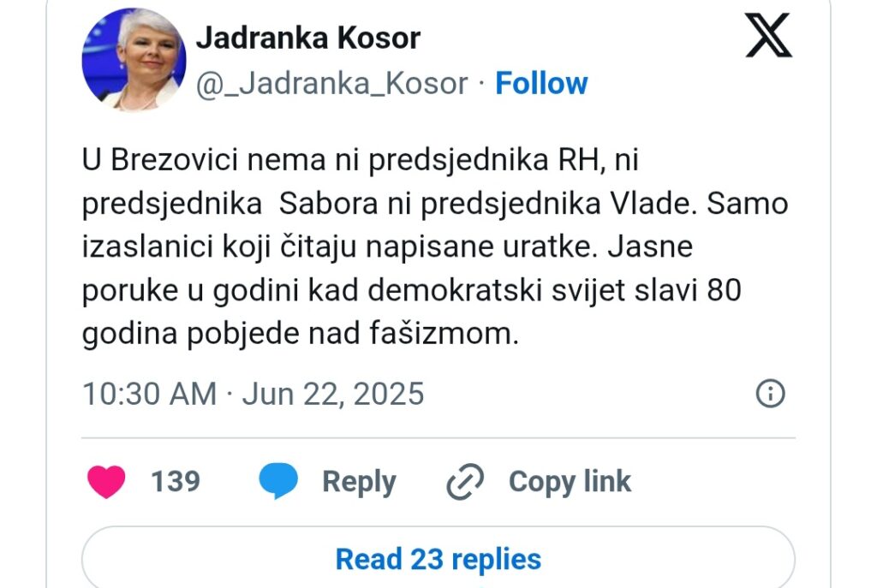Open the Read 23 replies button
Viewport: 877px width, 588px height.
438,559
